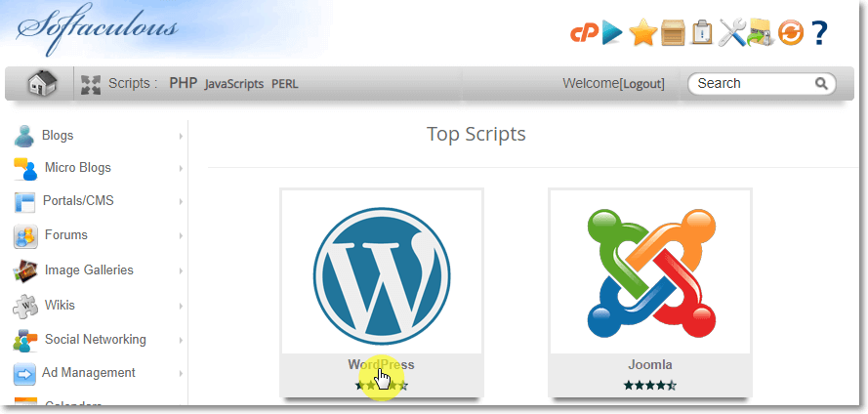868x414 pixels.
Task: Switch to PERL scripts
Action: coord(284,84)
